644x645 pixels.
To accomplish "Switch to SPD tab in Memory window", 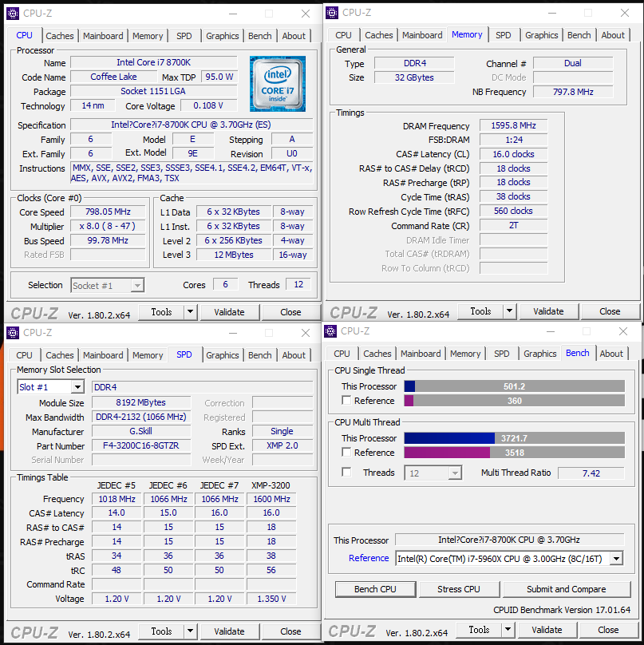I will [x=503, y=35].
